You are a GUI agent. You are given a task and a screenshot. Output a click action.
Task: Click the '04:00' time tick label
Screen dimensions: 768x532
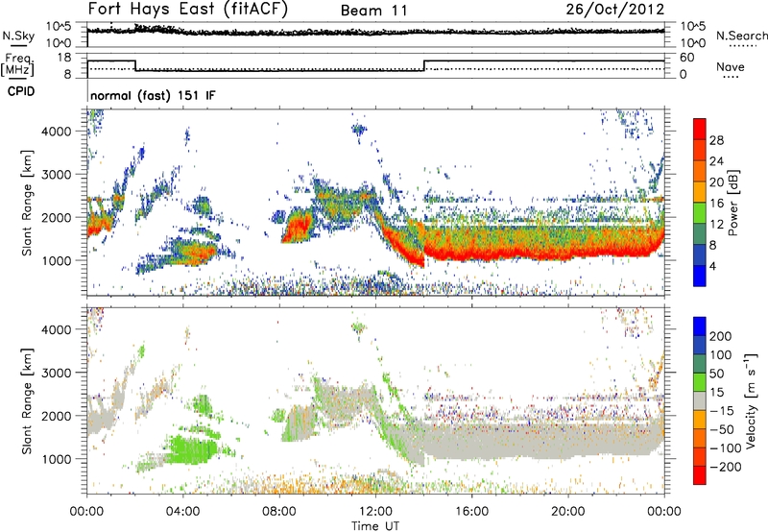click(182, 512)
